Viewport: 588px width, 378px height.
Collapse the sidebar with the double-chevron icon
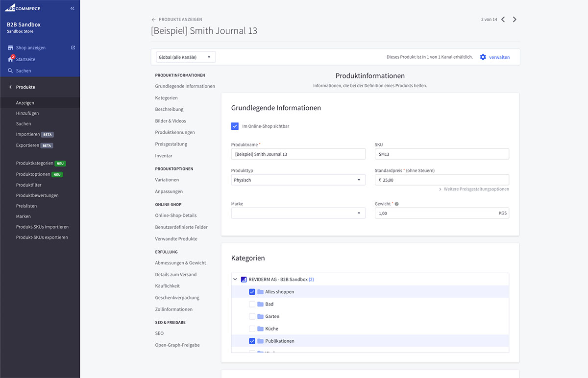tap(72, 8)
